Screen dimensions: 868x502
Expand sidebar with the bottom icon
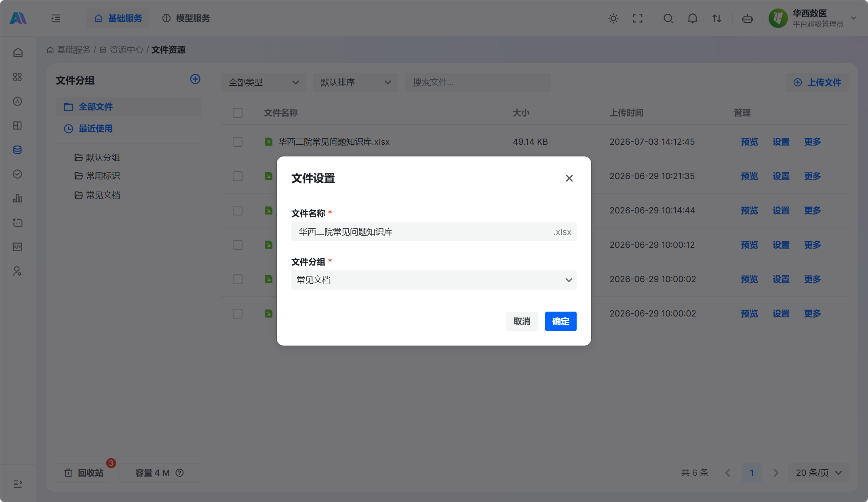point(17,484)
